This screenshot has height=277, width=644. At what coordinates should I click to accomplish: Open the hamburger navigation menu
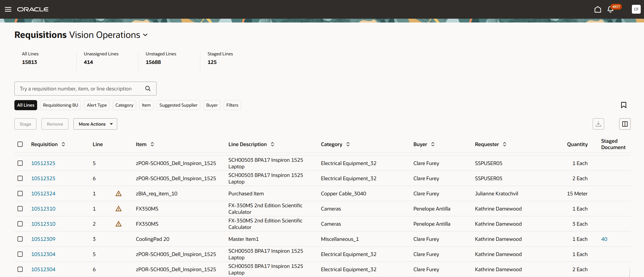[8, 9]
